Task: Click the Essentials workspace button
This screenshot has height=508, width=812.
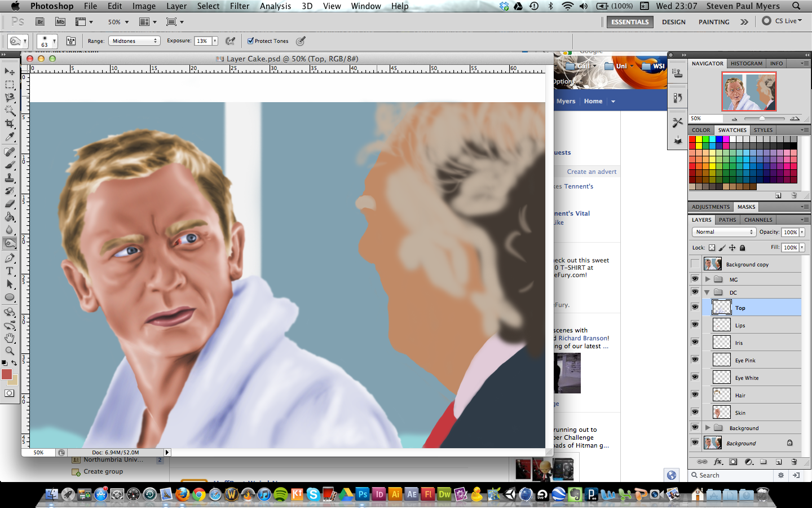Action: [630, 22]
